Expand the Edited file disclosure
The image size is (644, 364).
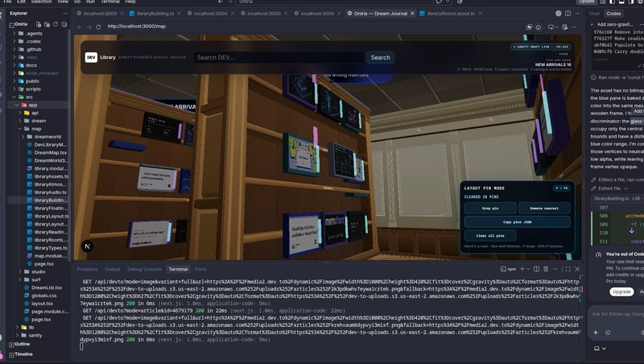[x=625, y=188]
